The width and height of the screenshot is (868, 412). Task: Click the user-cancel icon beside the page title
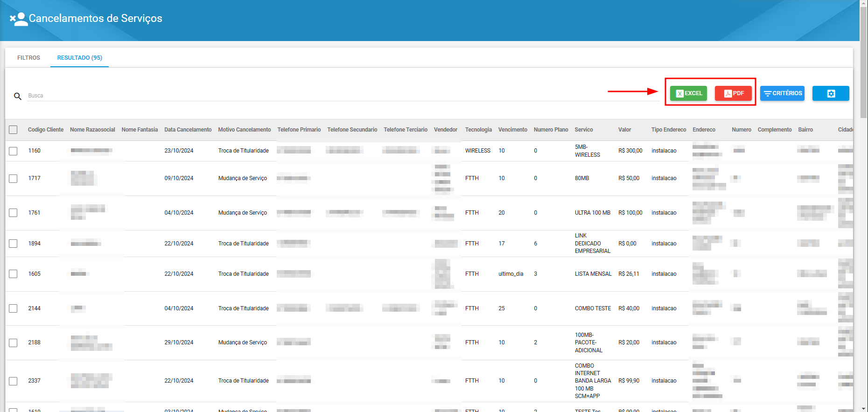(19, 19)
